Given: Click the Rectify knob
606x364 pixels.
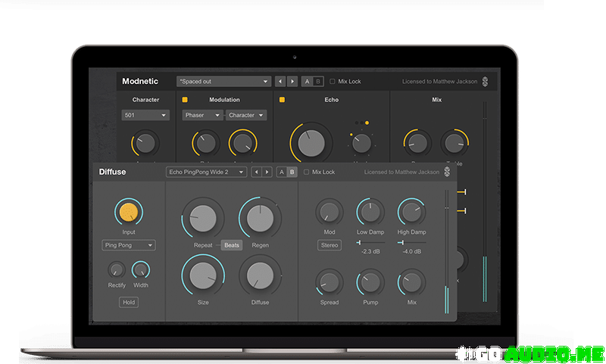Looking at the screenshot, I should click(117, 270).
